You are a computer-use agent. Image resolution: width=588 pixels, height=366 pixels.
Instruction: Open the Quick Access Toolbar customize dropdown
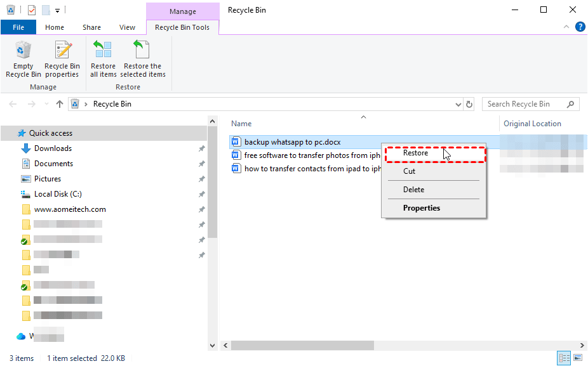pyautogui.click(x=57, y=11)
